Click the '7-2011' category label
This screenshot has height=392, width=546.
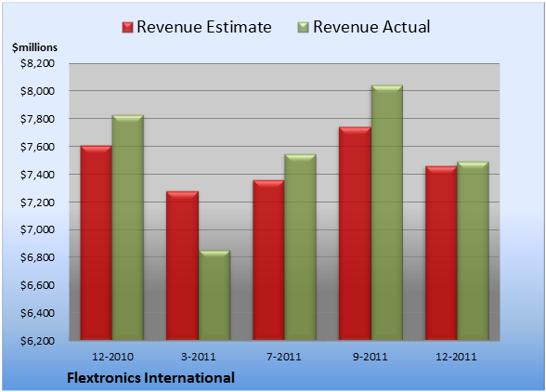284,357
